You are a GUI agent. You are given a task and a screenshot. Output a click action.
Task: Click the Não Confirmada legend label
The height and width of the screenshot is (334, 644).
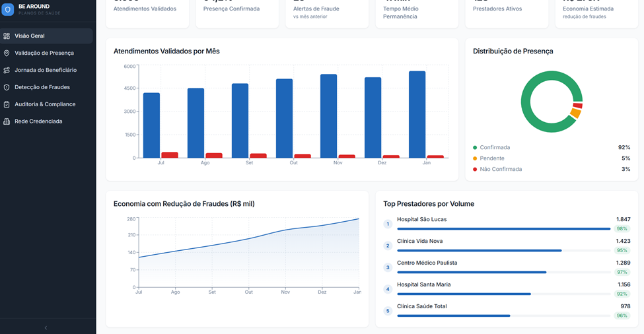coord(501,169)
